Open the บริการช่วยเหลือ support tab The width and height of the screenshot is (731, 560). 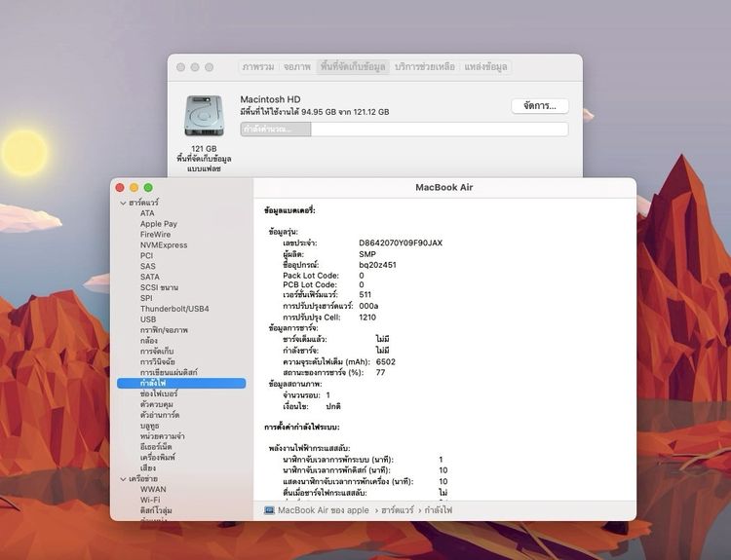pos(425,66)
